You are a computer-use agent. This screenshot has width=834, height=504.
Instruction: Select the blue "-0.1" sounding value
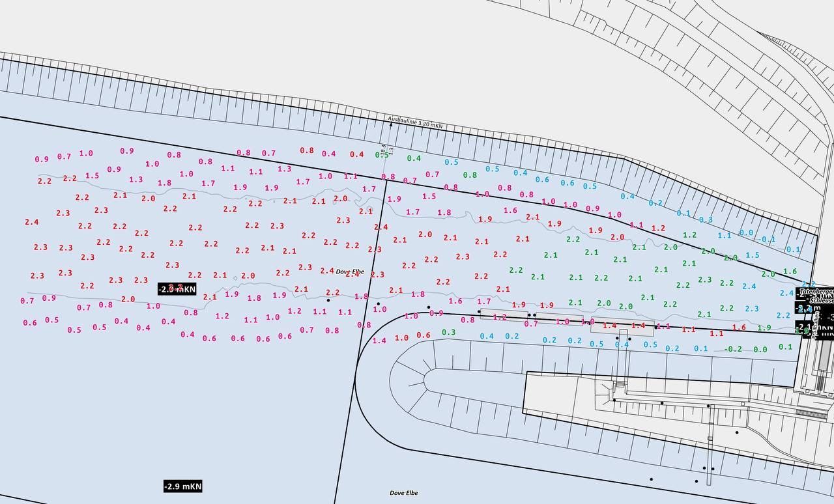(x=768, y=239)
